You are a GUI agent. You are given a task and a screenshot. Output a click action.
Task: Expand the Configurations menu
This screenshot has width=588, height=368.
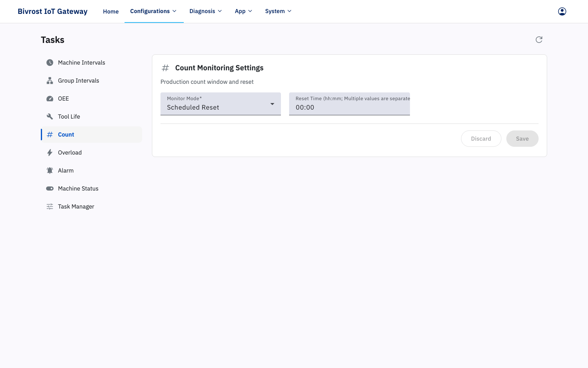click(154, 11)
